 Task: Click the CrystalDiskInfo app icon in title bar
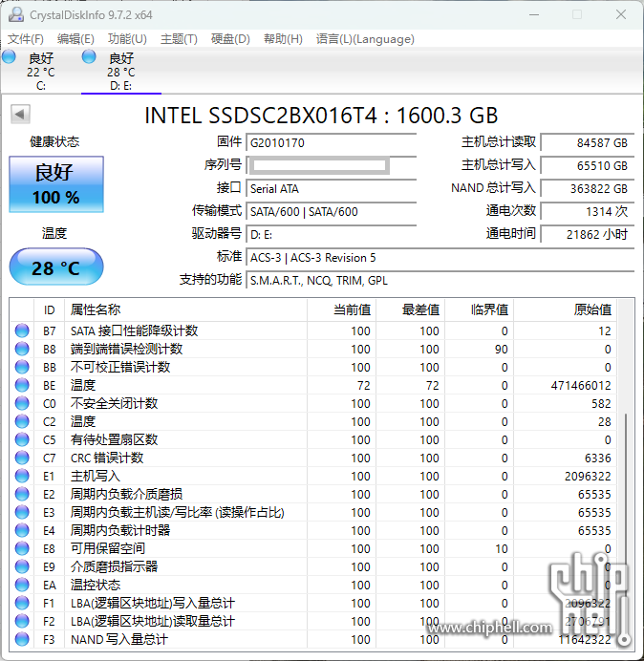(x=15, y=14)
